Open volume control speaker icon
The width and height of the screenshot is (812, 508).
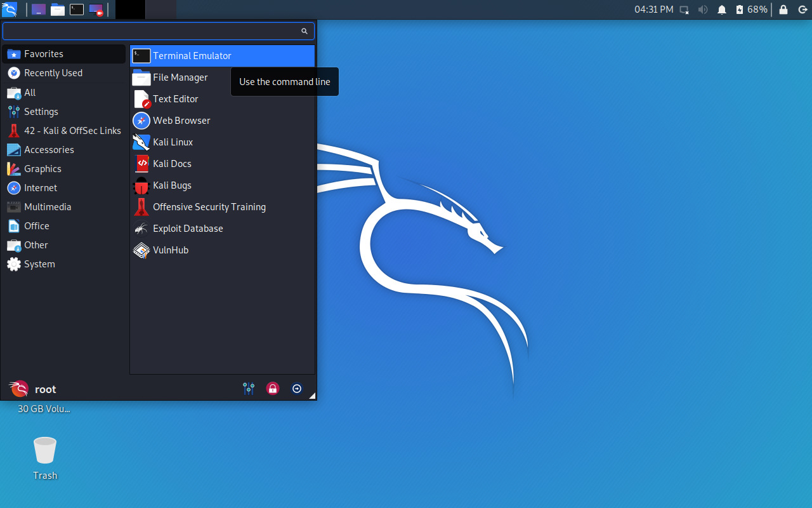pyautogui.click(x=703, y=10)
